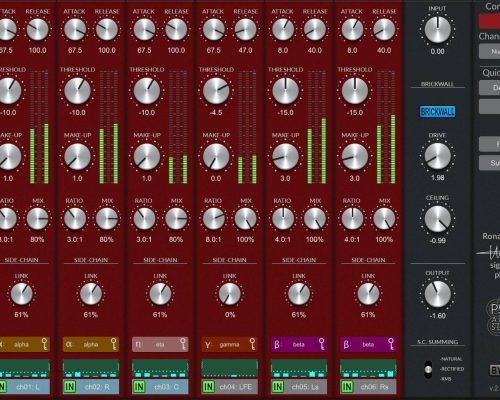The width and height of the screenshot is (500, 400).
Task: Select the ch05: Ls channel label
Action: pyautogui.click(x=305, y=387)
